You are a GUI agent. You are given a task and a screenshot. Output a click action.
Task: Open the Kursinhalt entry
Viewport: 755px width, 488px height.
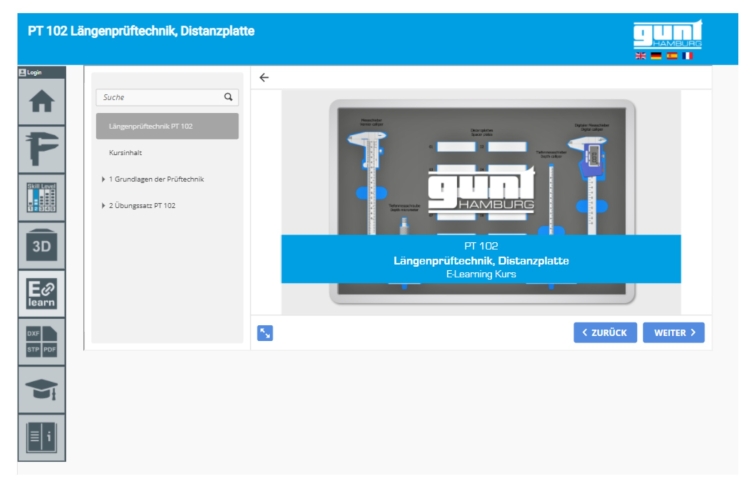(125, 153)
